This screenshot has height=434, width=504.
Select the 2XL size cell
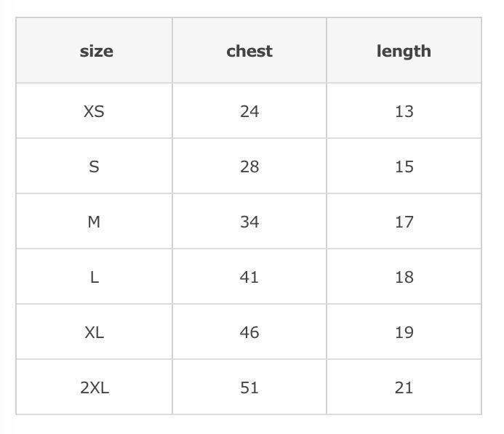pos(94,387)
